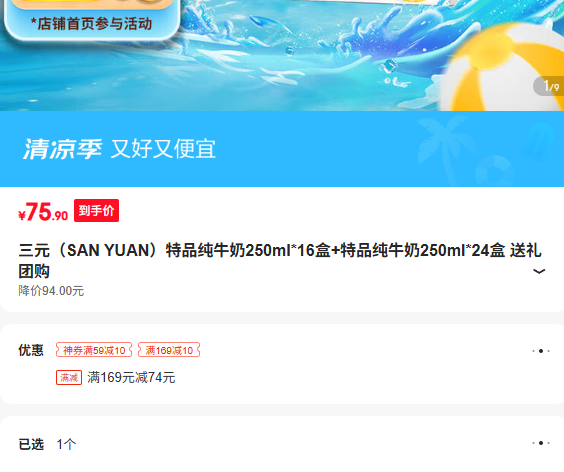Tap the 1/9 image counter indicator
The image size is (564, 472).
(550, 86)
